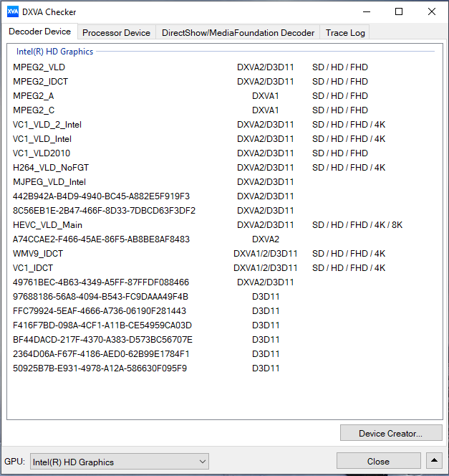Select the WMV9_IDCT decoder row
This screenshot has width=449, height=476.
(38, 254)
